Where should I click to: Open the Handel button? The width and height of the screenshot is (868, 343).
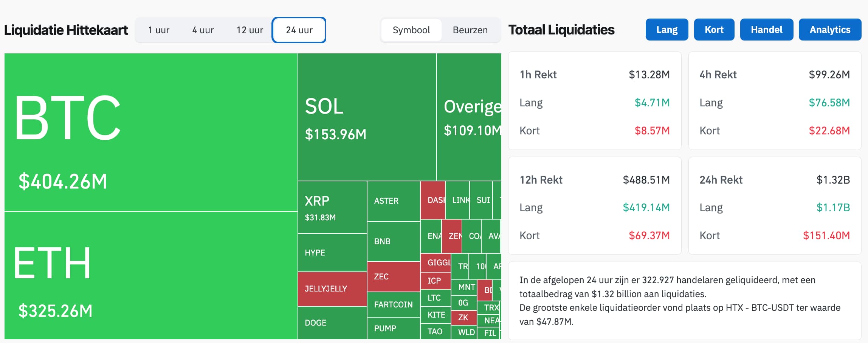(766, 30)
